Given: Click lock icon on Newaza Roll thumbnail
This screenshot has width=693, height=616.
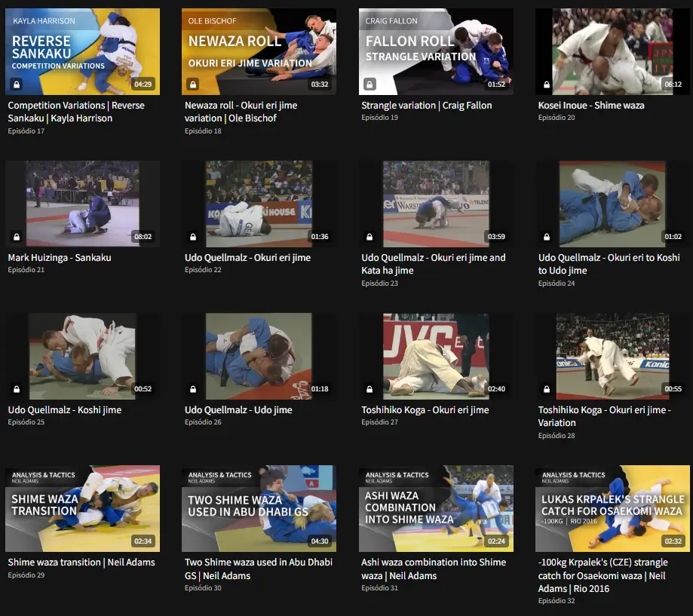Looking at the screenshot, I should pos(193,84).
